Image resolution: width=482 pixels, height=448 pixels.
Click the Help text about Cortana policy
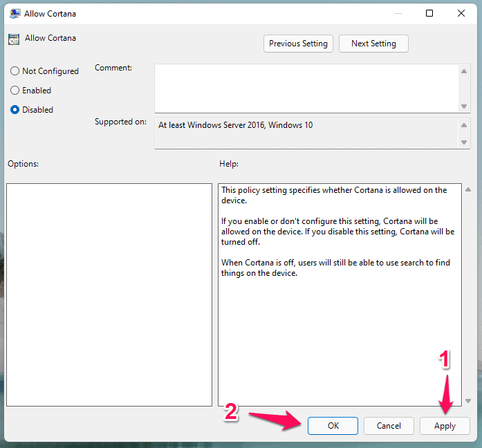pos(337,232)
